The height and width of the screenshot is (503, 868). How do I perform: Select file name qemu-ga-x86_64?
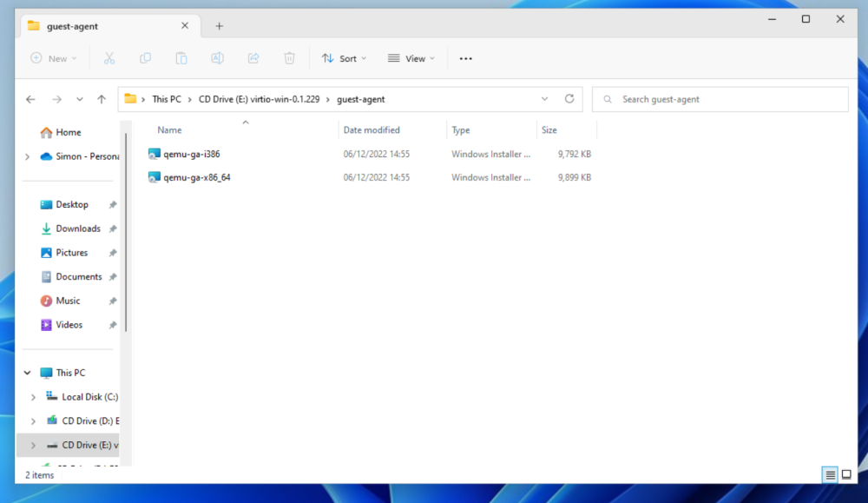[x=196, y=177]
